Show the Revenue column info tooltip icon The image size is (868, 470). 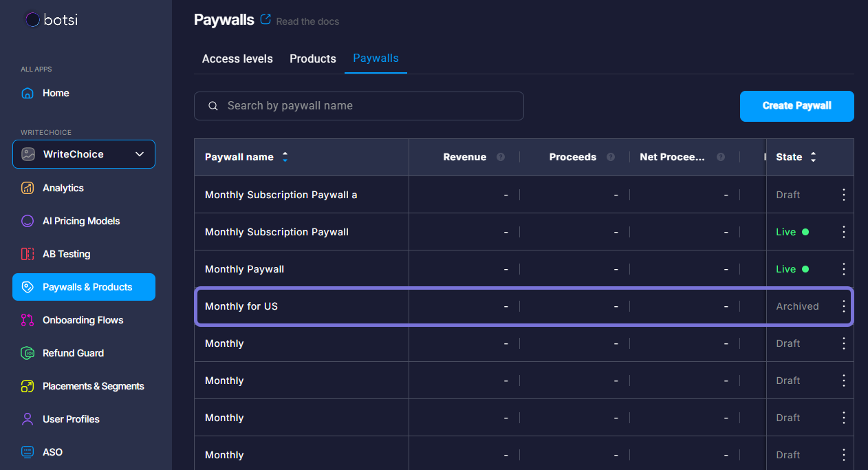point(501,157)
